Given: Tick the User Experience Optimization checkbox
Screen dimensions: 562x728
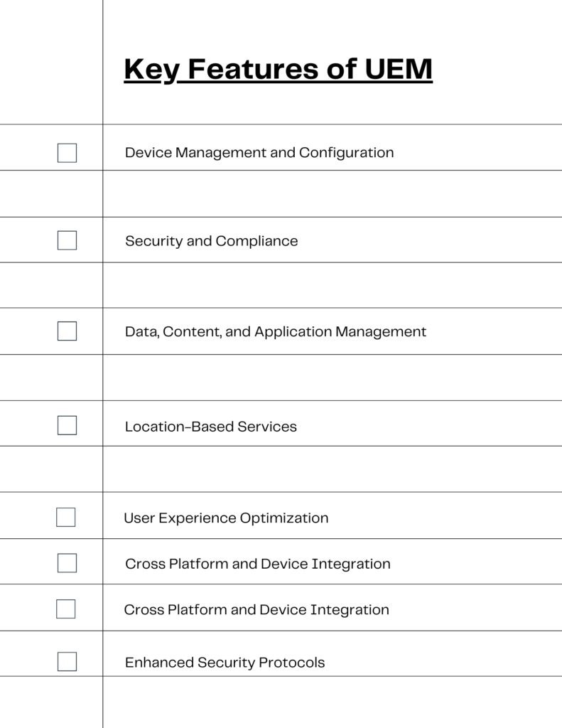Looking at the screenshot, I should [66, 518].
